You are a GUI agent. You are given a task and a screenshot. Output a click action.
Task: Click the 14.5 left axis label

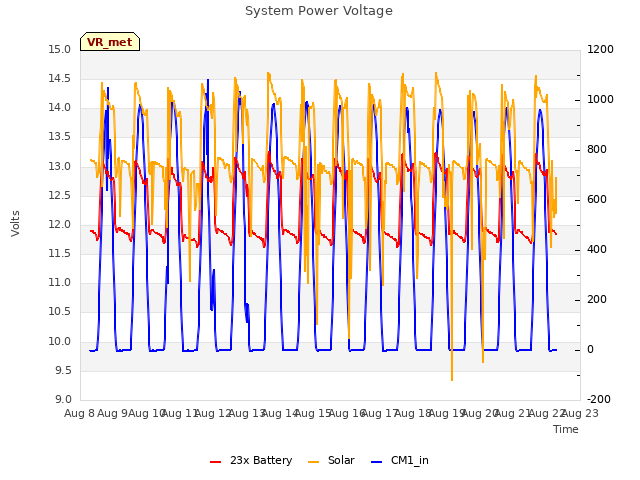[x=60, y=79]
